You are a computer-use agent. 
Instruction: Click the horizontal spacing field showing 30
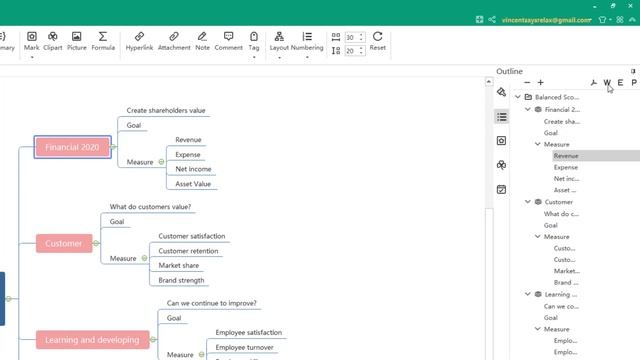point(351,38)
